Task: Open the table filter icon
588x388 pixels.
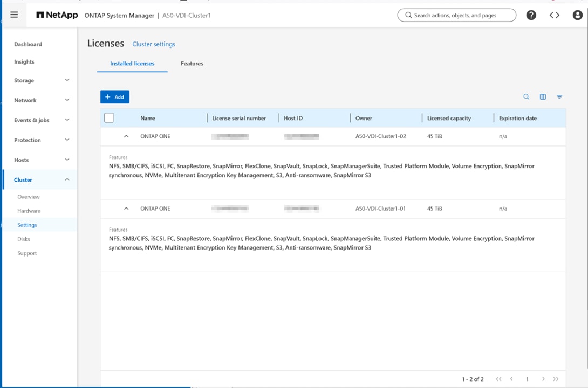Action: pyautogui.click(x=559, y=96)
